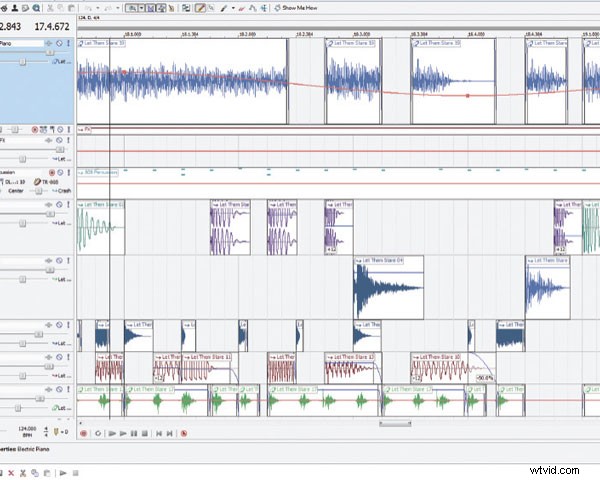Click the Get Media from Web icon

click(x=36, y=8)
